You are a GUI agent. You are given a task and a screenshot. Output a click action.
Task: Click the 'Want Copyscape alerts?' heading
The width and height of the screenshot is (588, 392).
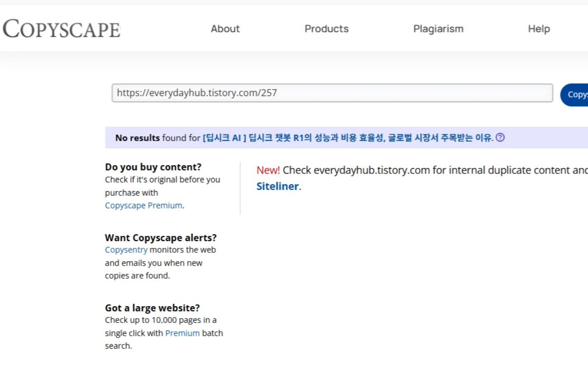click(x=160, y=238)
